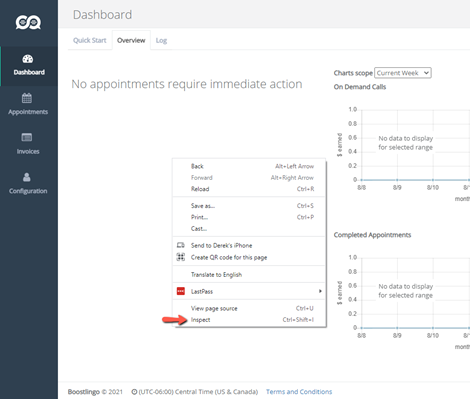Open Appointments calendar icon
Screen dimensions: 470x399
point(27,98)
